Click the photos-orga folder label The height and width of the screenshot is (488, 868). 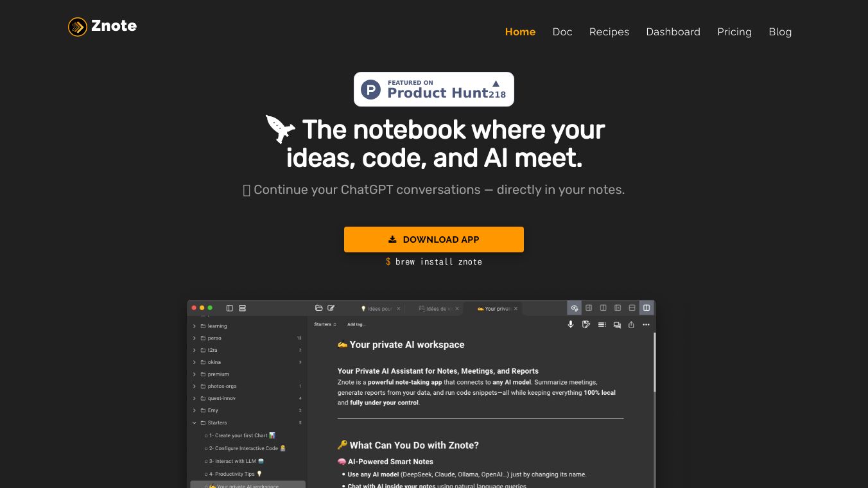coord(221,387)
